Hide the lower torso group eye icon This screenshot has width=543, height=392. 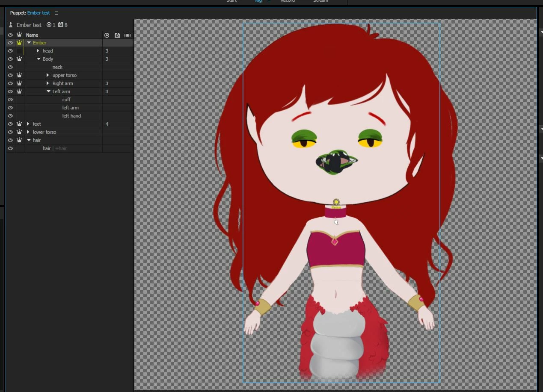(x=10, y=132)
